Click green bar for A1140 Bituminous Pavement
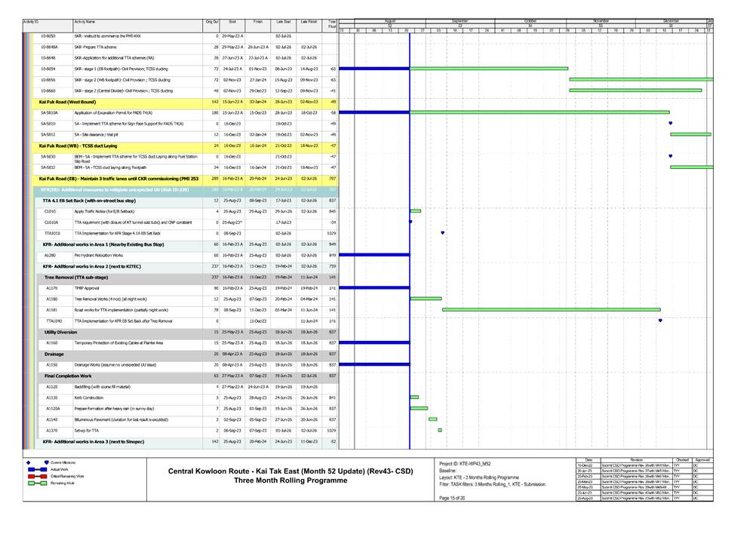Image resolution: width=756 pixels, height=534 pixels. [x=432, y=419]
